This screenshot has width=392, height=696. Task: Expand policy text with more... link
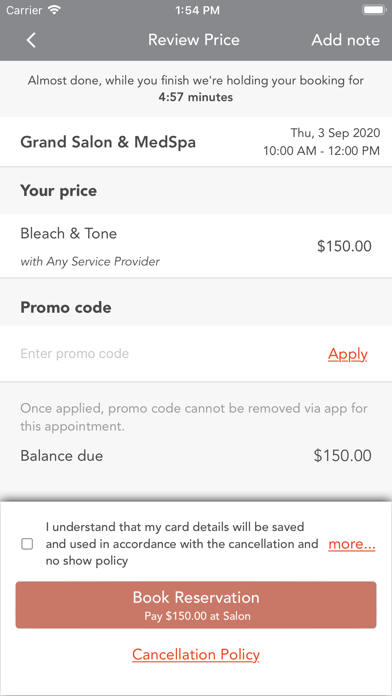[x=352, y=544]
